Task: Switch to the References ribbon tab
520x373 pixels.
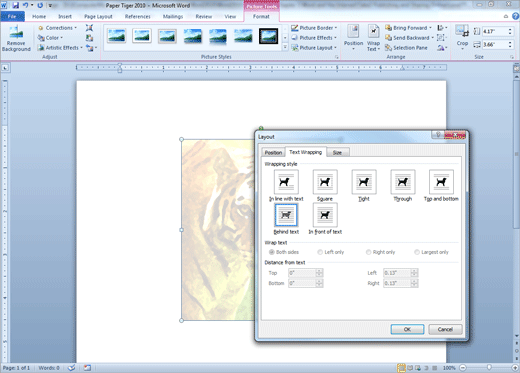Action: [x=137, y=16]
